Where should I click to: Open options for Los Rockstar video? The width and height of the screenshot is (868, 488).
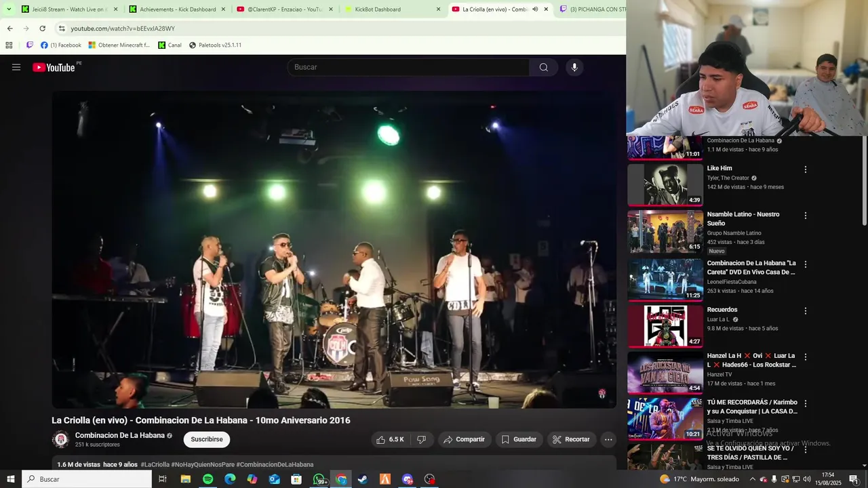point(806,357)
